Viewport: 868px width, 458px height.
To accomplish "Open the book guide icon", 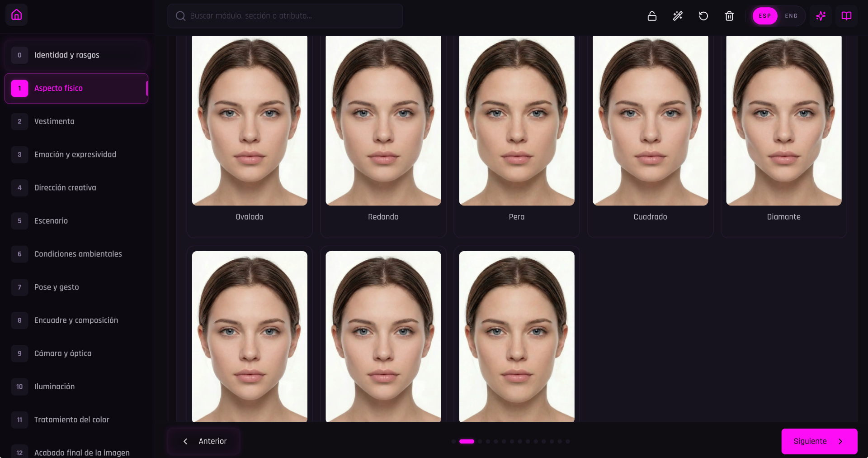I will click(846, 16).
